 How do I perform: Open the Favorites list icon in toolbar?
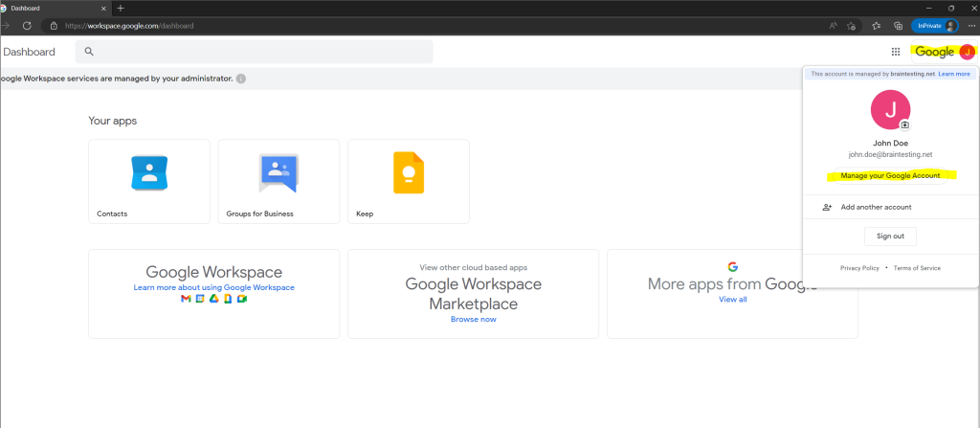pyautogui.click(x=877, y=26)
